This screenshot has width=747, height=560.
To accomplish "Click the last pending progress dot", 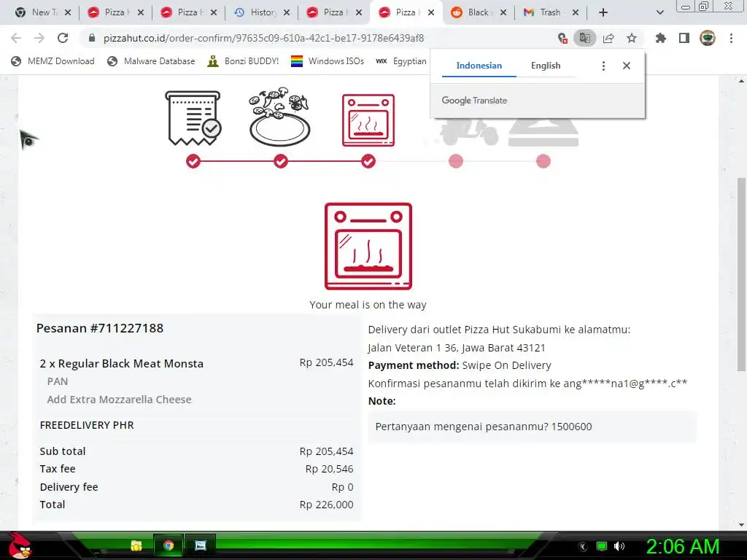I will tap(543, 161).
